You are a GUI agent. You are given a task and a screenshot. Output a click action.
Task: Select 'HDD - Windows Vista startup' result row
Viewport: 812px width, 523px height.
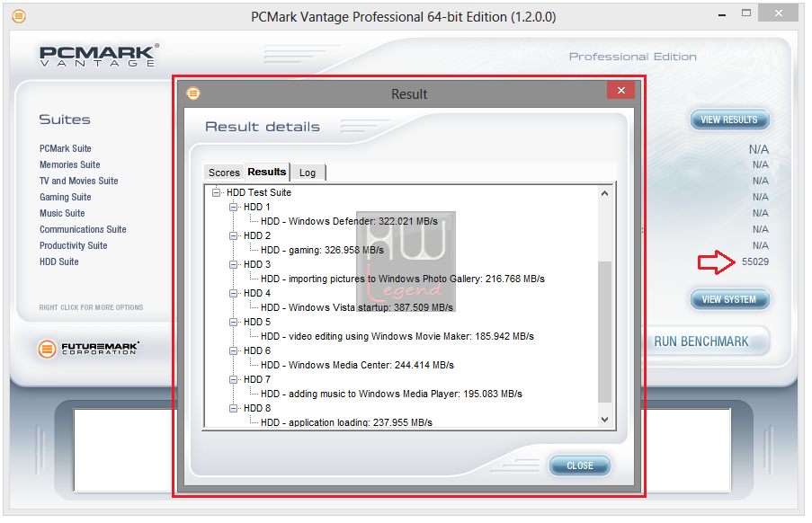click(357, 308)
